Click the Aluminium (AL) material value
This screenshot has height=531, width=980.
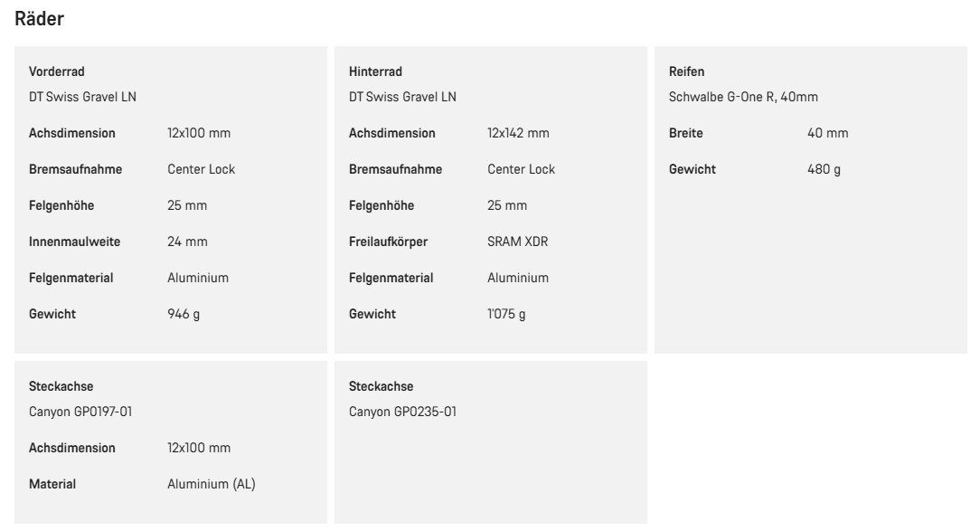point(212,484)
